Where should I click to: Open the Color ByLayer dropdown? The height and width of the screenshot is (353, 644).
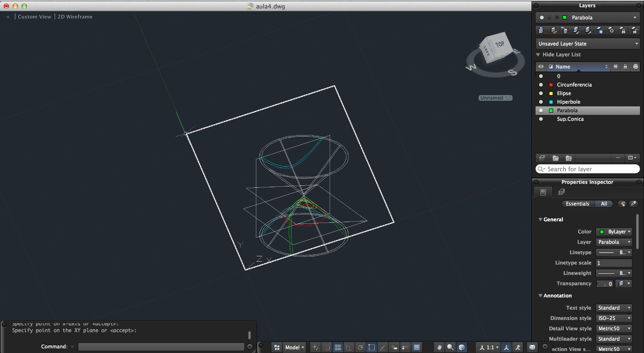[614, 232]
